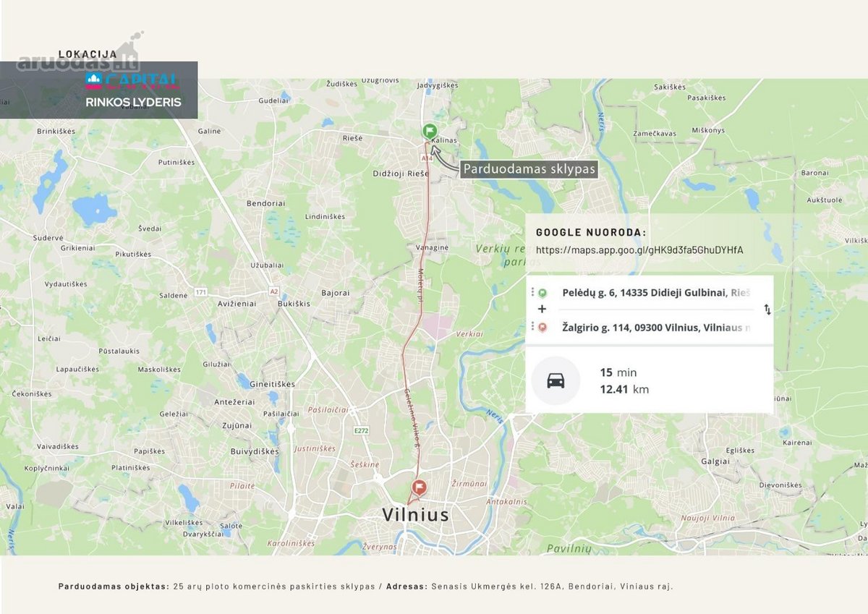Click the Pilaitė district label
The height and width of the screenshot is (614, 868).
tap(242, 487)
